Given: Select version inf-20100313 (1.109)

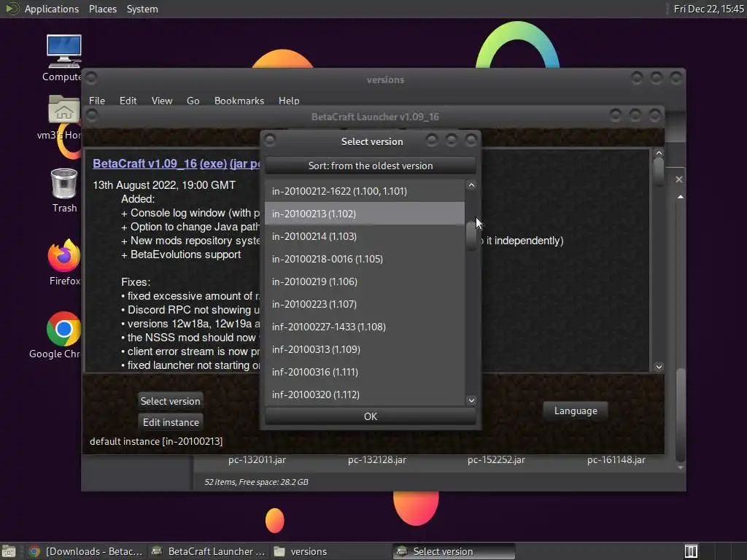Looking at the screenshot, I should coord(365,349).
